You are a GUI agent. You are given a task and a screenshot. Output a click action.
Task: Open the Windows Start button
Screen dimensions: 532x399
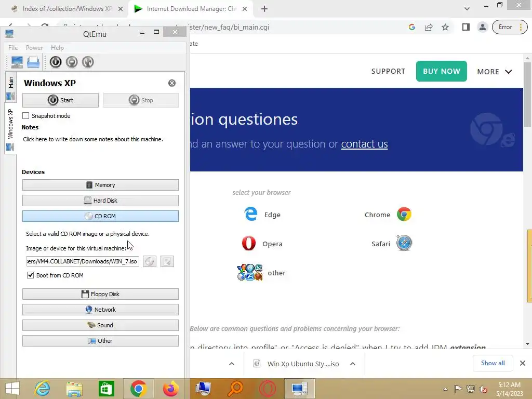(x=12, y=389)
